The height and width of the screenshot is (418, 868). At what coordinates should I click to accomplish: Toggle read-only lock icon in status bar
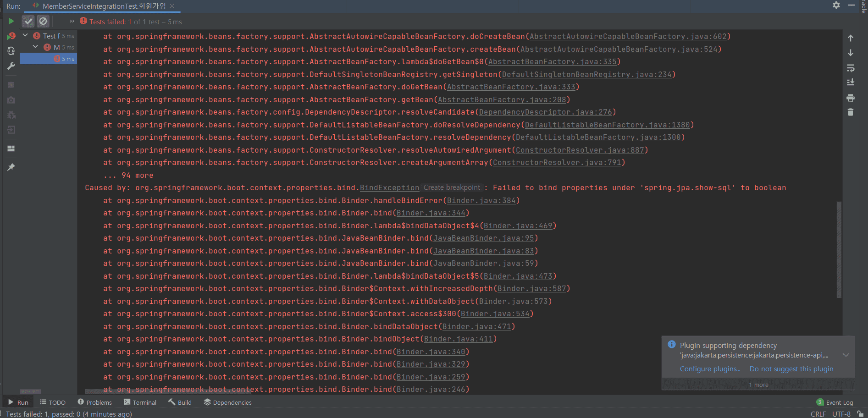860,414
